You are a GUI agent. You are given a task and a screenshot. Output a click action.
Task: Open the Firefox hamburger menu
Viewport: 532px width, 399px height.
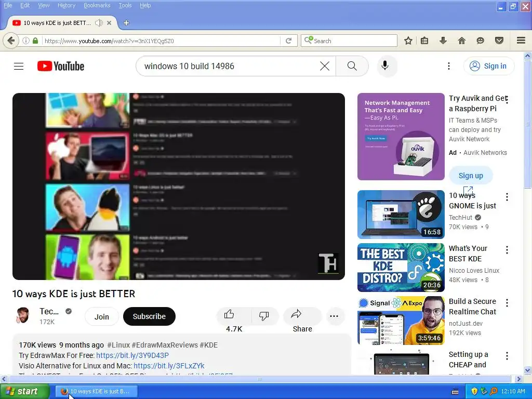click(x=521, y=41)
